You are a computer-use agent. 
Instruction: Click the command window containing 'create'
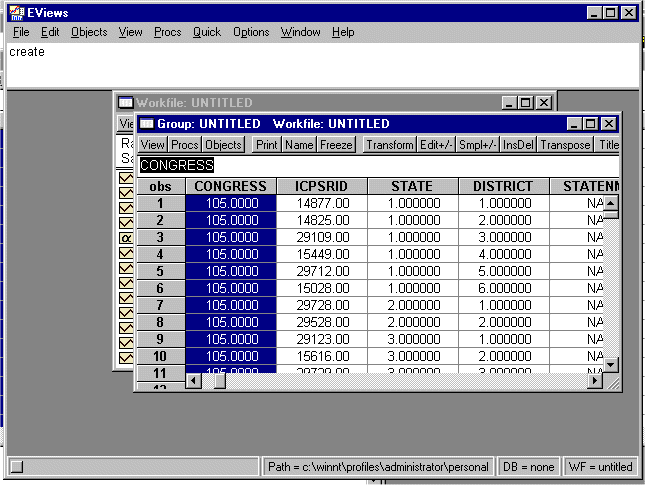pyautogui.click(x=320, y=64)
